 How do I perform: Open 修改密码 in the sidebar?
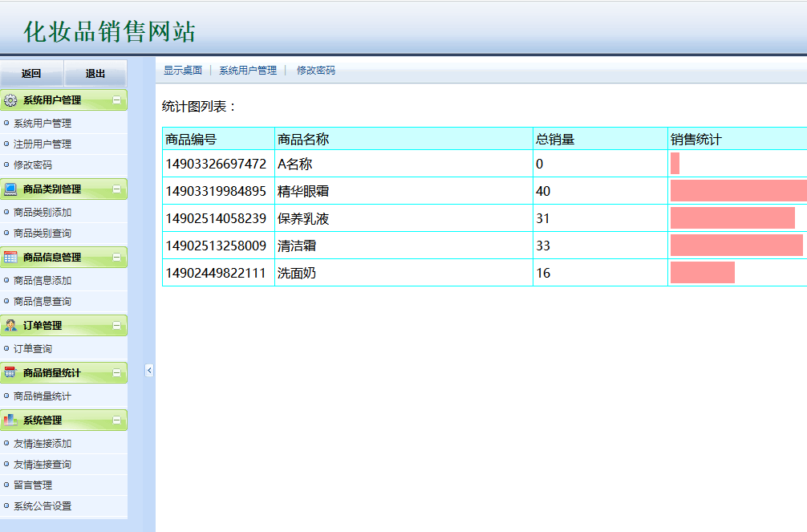coord(32,164)
